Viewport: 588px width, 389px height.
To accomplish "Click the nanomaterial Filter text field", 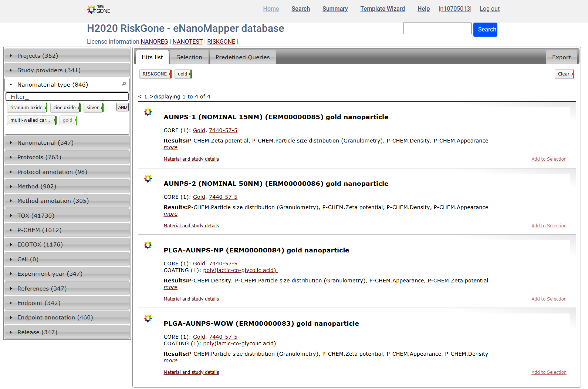I will pyautogui.click(x=67, y=97).
